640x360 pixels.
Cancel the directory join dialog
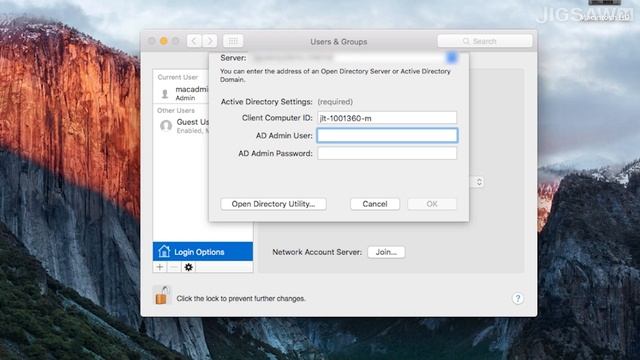pyautogui.click(x=375, y=204)
